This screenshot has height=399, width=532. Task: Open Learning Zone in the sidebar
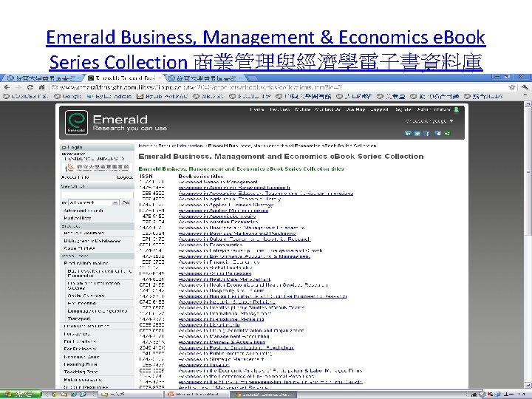81,364
